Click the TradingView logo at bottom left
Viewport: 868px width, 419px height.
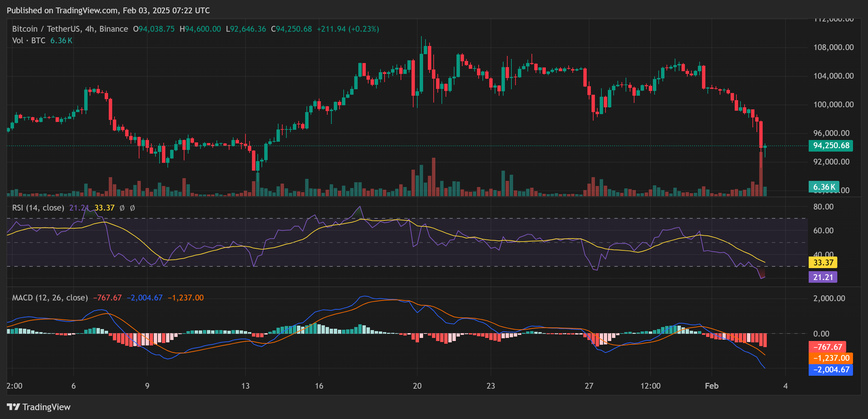(39, 407)
